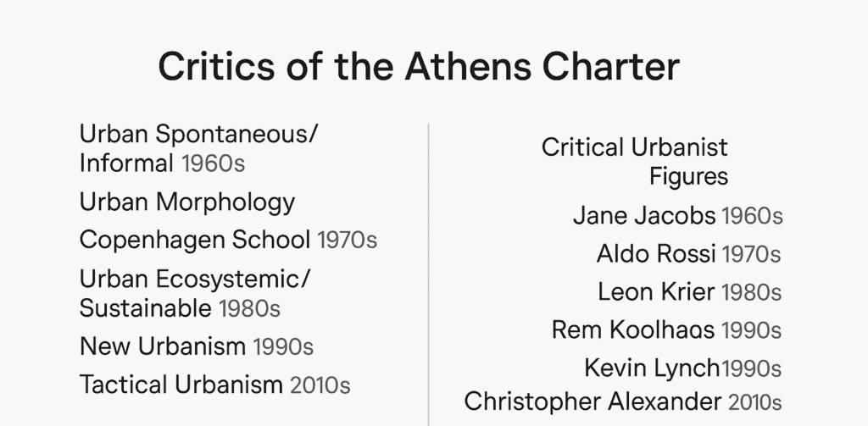The height and width of the screenshot is (426, 868).
Task: Click the 1980s date beside Leon Krier
Action: click(752, 293)
